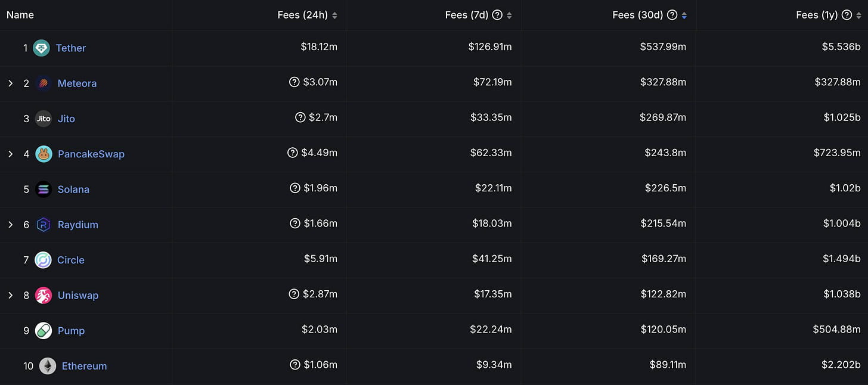Expand the PancakeSwap row chevron
The image size is (868, 385).
point(10,154)
